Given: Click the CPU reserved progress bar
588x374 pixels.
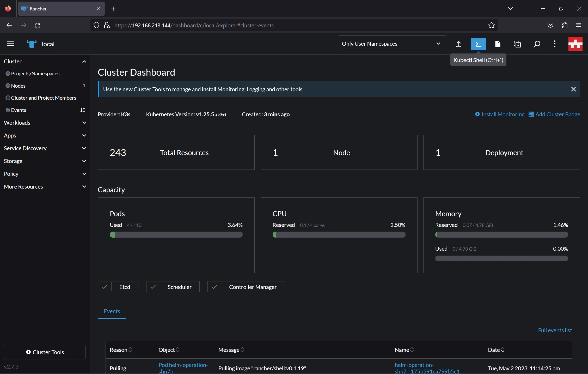Looking at the screenshot, I should (339, 235).
